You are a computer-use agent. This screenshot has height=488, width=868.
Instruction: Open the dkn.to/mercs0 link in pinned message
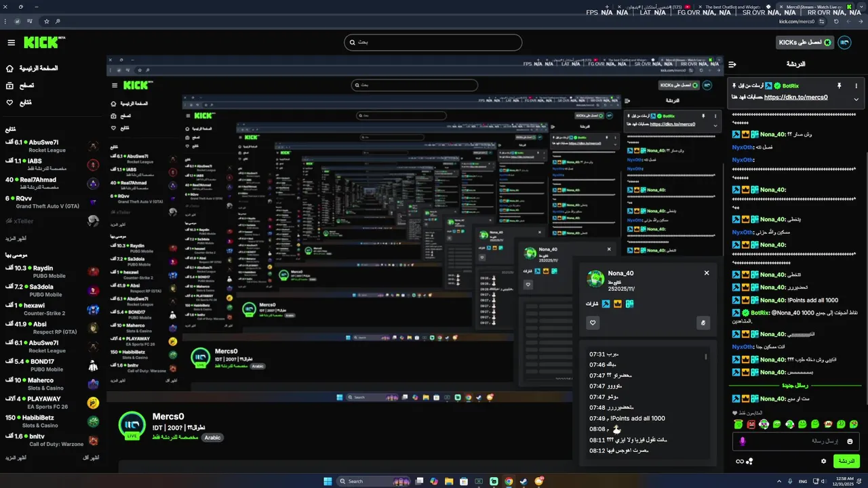795,98
